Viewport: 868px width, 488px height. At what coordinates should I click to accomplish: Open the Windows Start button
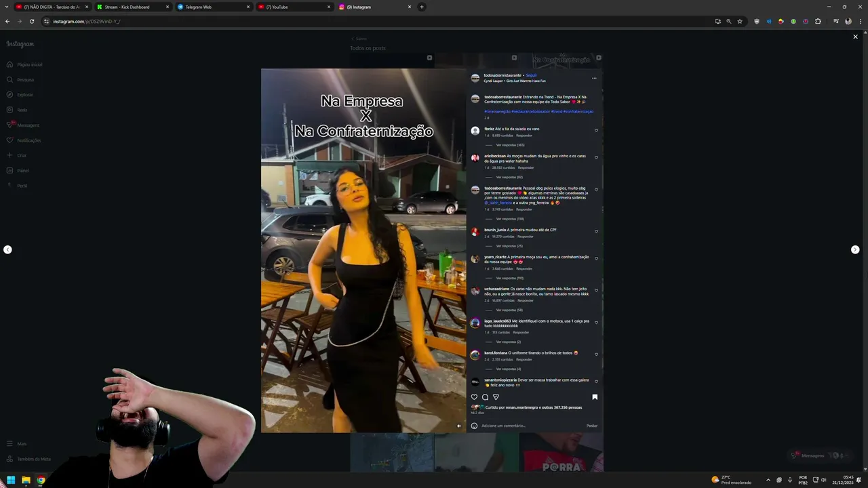(11, 480)
